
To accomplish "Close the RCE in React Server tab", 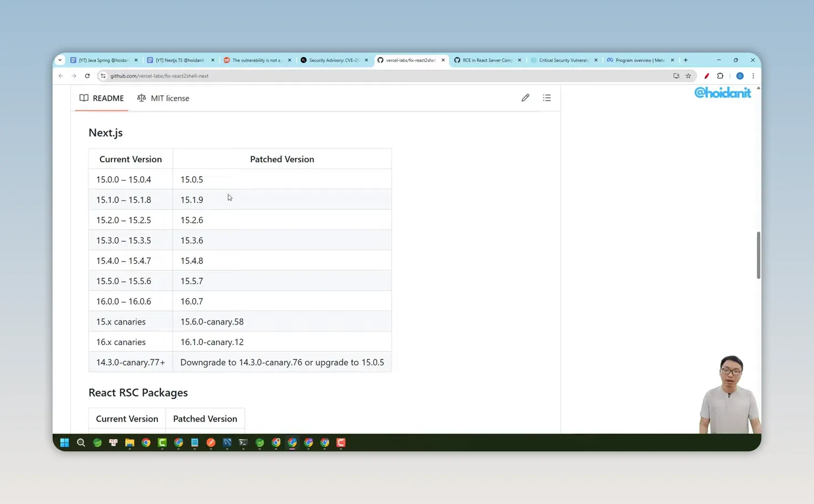I will (x=519, y=60).
